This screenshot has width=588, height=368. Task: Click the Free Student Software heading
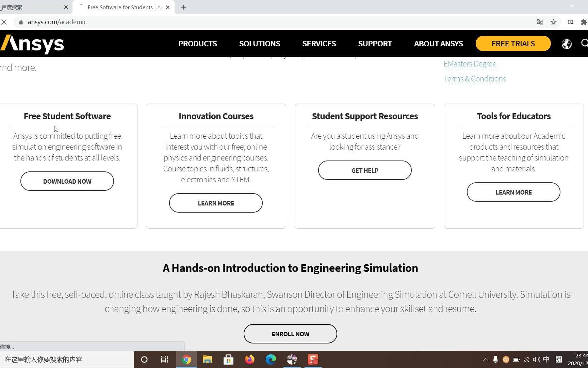pyautogui.click(x=67, y=116)
